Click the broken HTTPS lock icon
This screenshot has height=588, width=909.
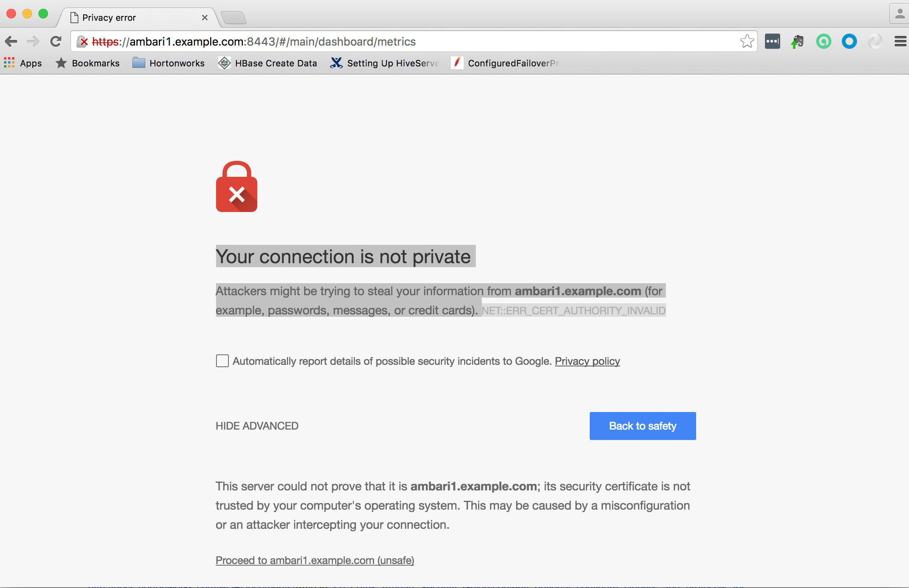tap(82, 42)
